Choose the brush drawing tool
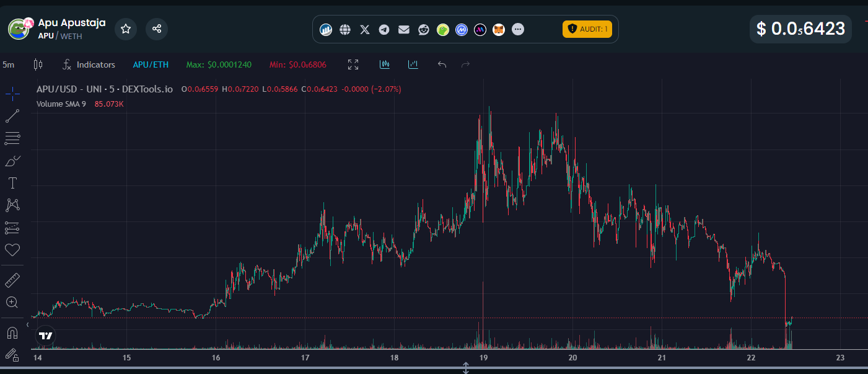Viewport: 868px width, 374px height. 12,161
